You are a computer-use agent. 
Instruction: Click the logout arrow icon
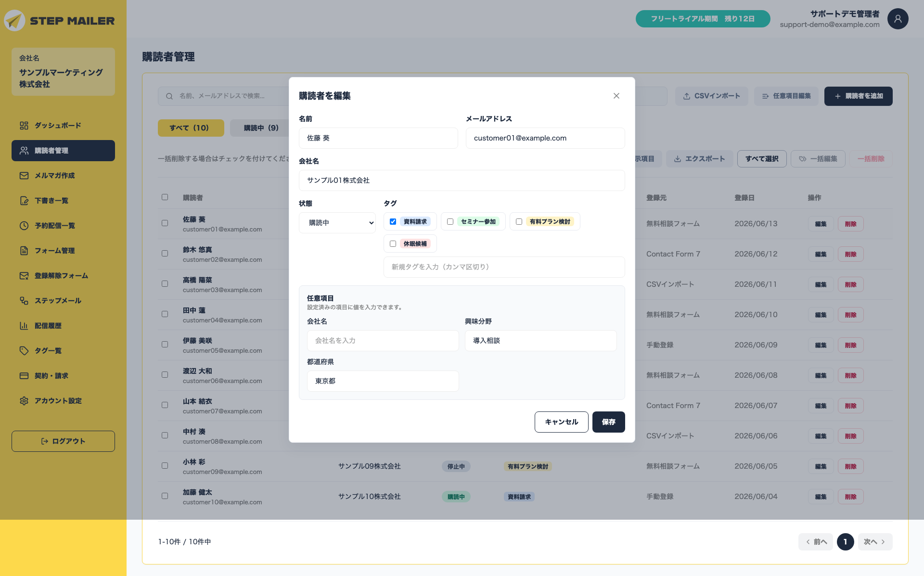click(x=45, y=441)
